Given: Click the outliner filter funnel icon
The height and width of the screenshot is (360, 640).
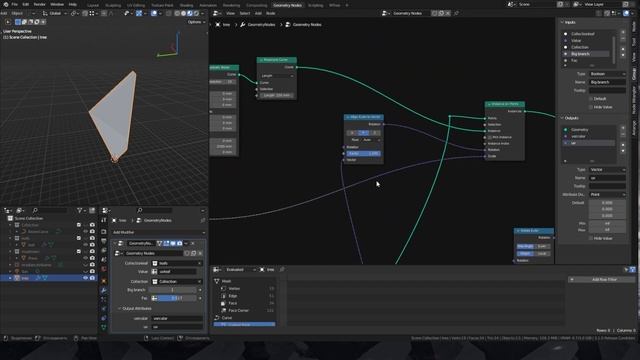Looking at the screenshot, I should point(80,210).
